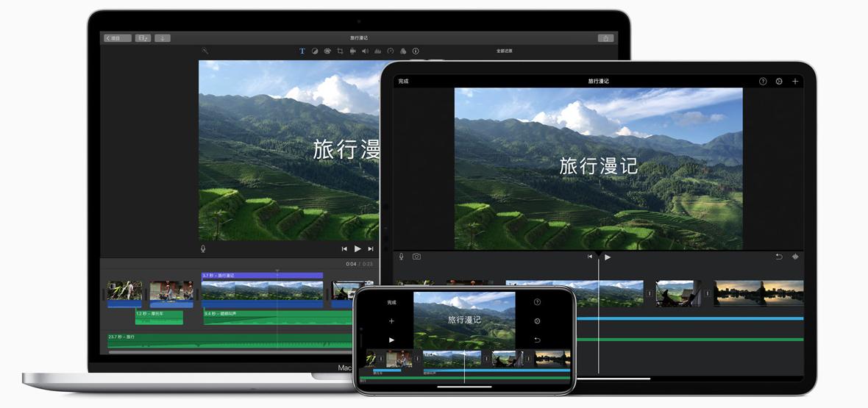868x408 pixels.
Task: Click 全部还原 reset all on MacBook
Action: 504,51
